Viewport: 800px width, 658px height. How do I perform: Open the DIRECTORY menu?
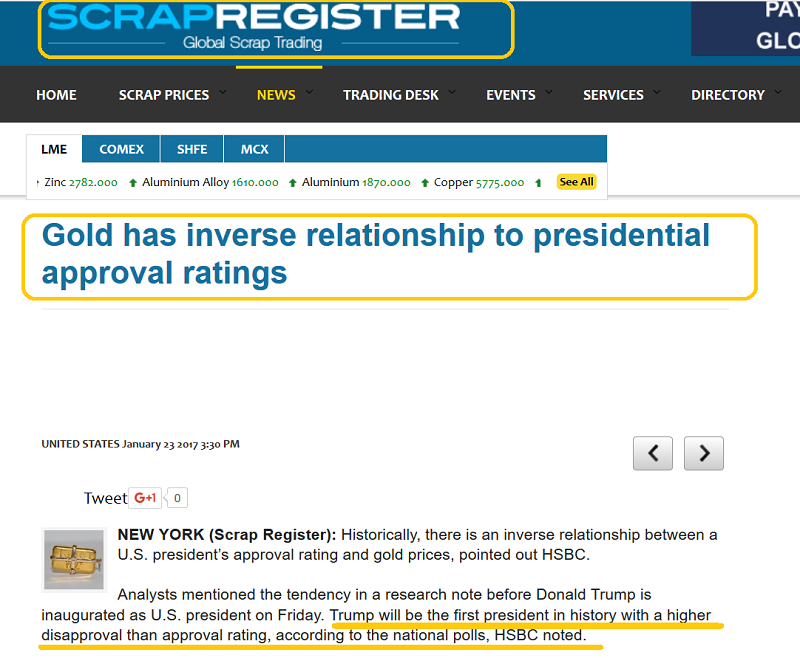(x=728, y=95)
